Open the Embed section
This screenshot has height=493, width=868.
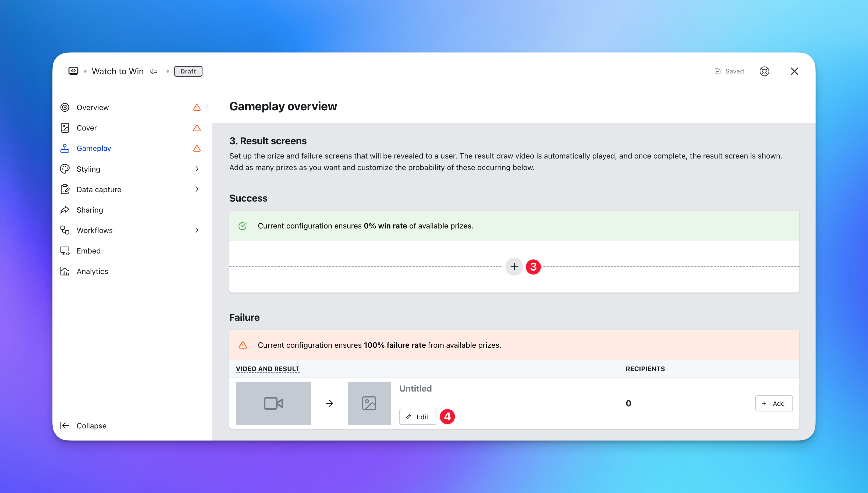tap(89, 251)
